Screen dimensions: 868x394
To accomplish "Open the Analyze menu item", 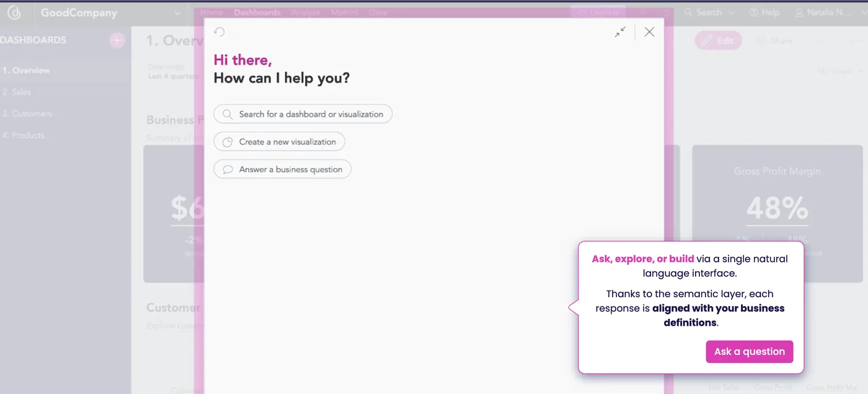I will [306, 12].
